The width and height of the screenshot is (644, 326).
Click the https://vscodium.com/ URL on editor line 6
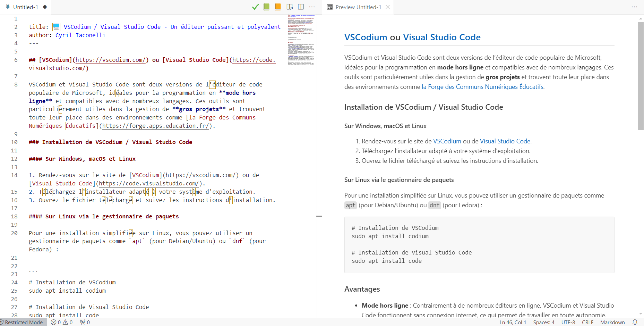(110, 60)
